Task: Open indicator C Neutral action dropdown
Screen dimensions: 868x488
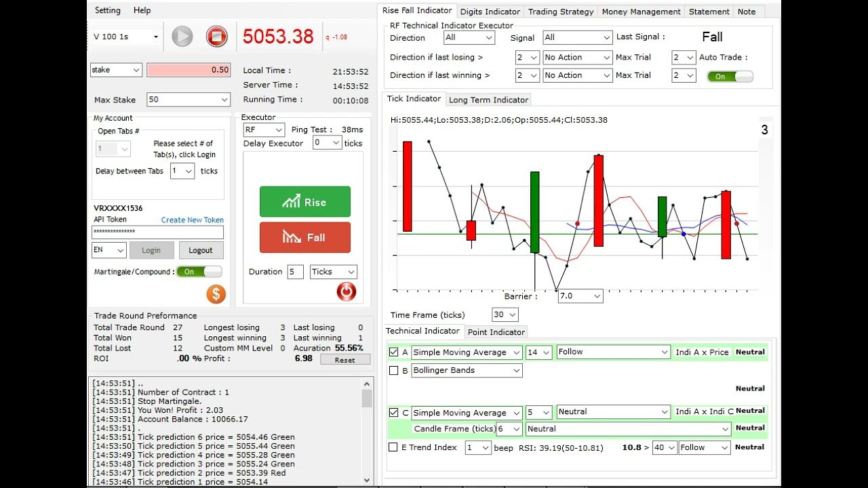Action: click(614, 411)
